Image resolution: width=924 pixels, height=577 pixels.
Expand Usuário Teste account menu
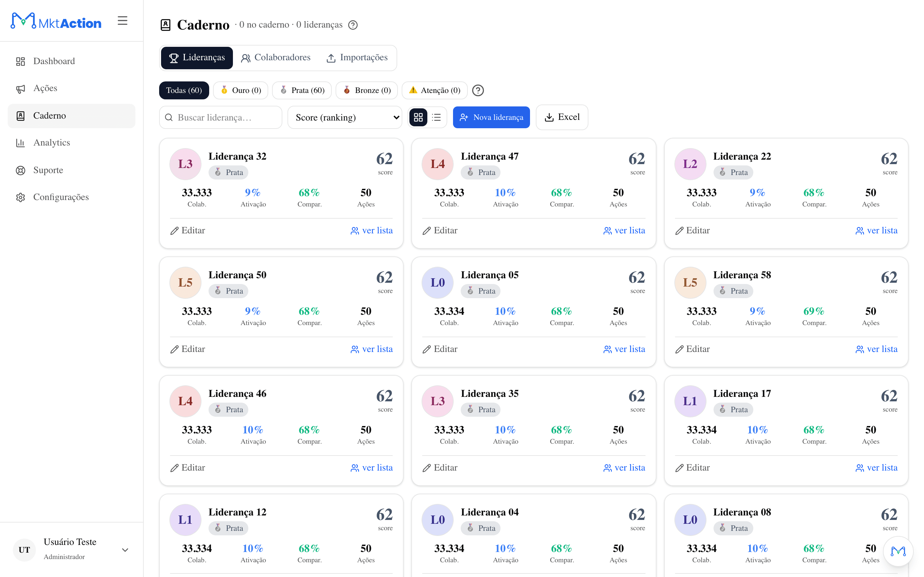coord(125,550)
